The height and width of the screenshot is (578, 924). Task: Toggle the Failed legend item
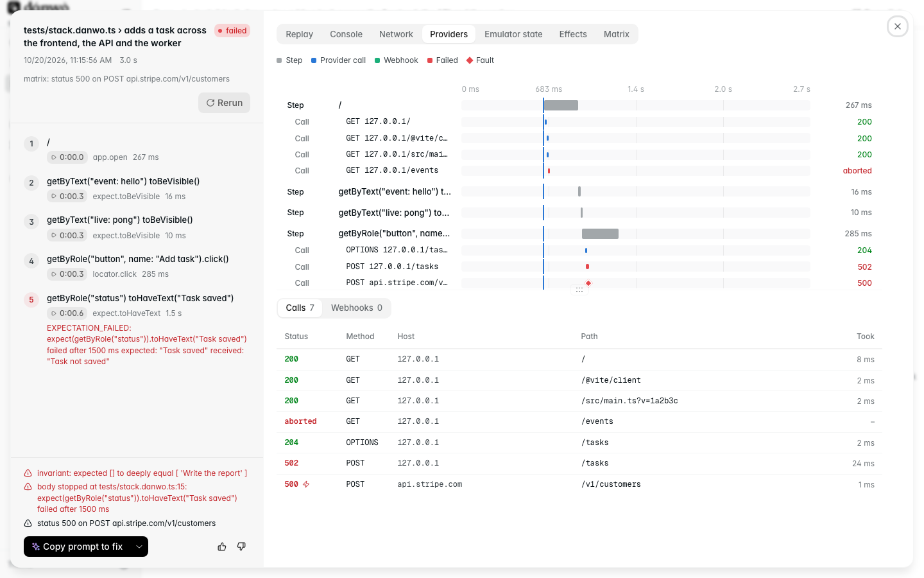[x=443, y=60]
